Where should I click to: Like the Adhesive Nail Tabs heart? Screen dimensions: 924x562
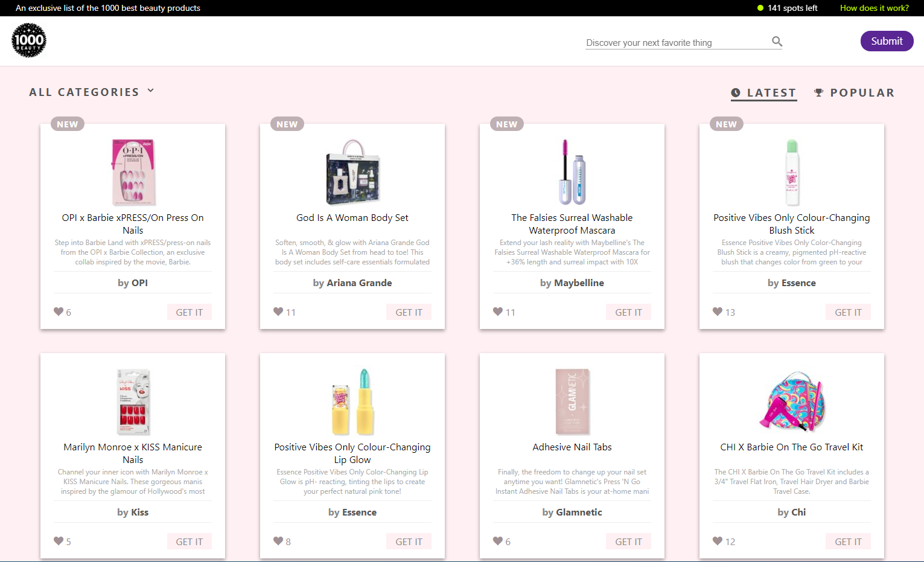point(498,541)
